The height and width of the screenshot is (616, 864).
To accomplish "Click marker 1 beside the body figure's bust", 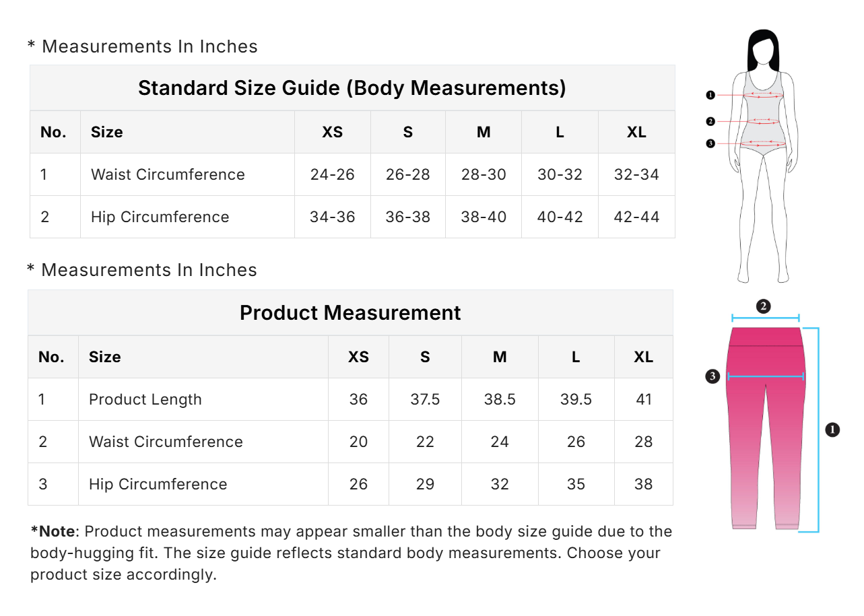I will pos(710,95).
